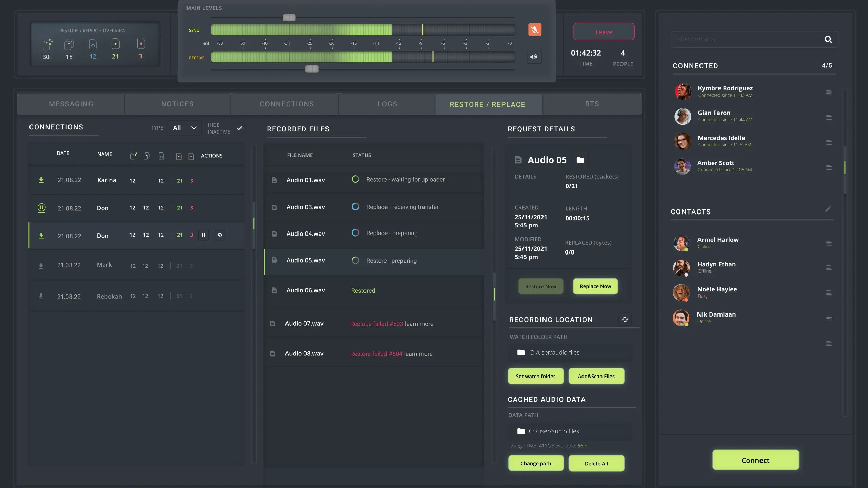868x488 pixels.
Task: Click the refresh icon beside Recording Location
Action: coord(625,320)
